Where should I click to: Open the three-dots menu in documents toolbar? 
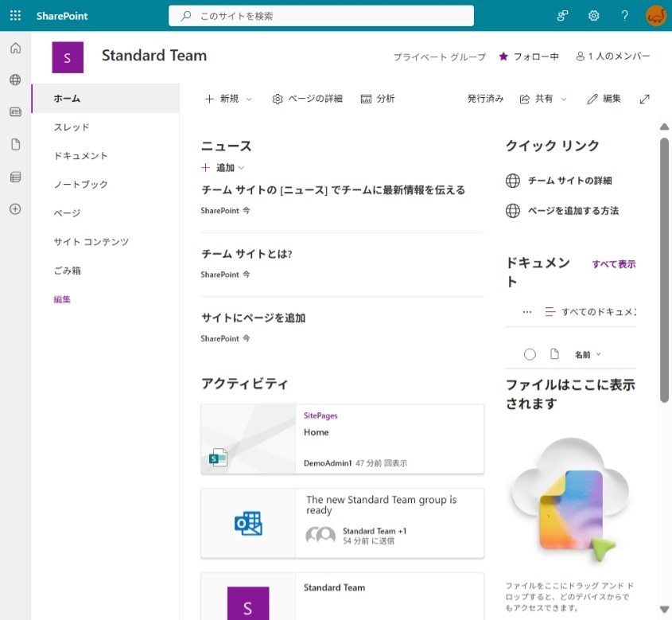click(527, 312)
